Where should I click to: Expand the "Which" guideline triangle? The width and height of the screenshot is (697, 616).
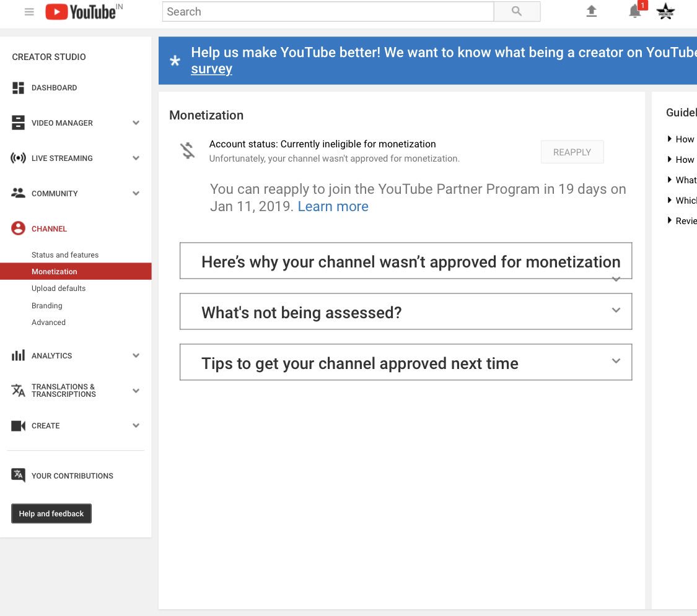670,200
